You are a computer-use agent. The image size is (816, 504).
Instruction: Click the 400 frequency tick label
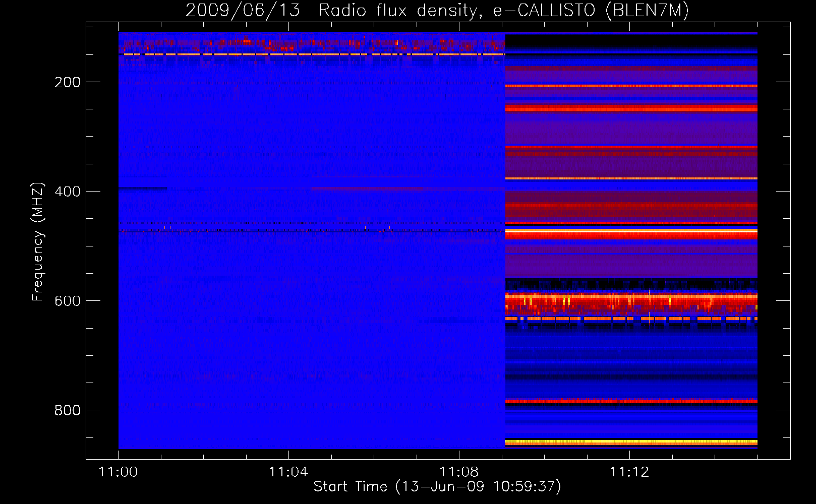(68, 192)
